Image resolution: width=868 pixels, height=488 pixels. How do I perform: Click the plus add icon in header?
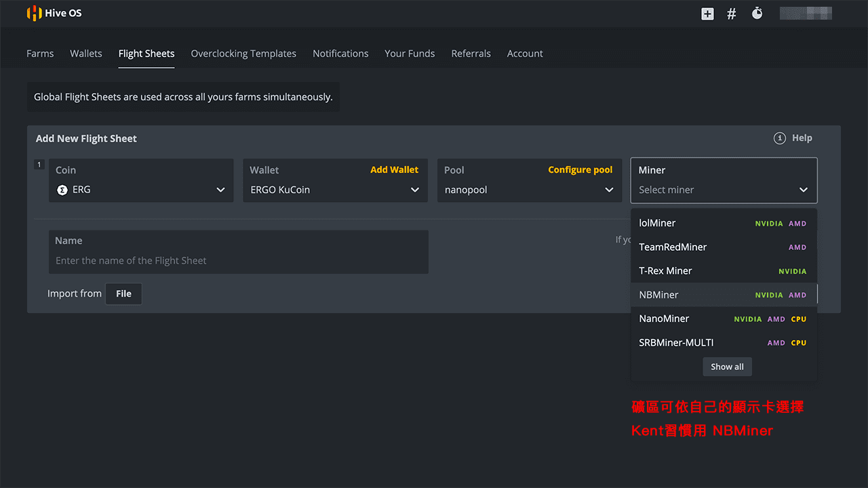click(x=707, y=14)
